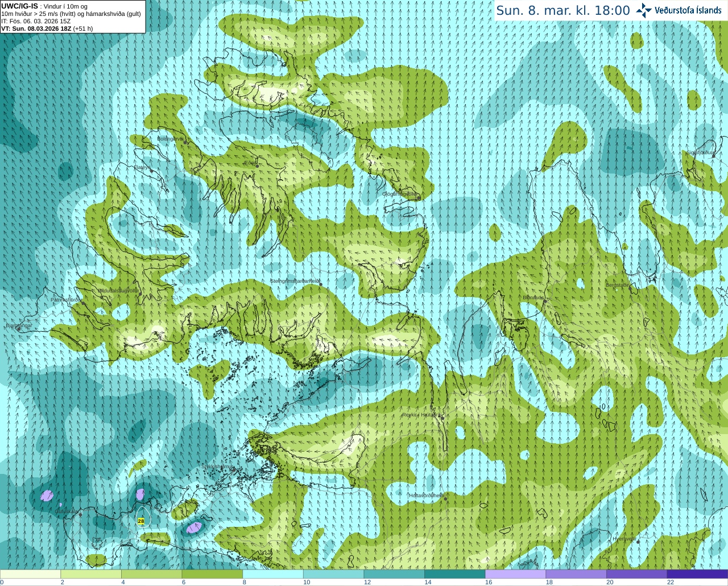
Task: Click the valid time 'VT: Sun. 08.03.2026 18Z (+51 h)'
Action: coord(47,28)
